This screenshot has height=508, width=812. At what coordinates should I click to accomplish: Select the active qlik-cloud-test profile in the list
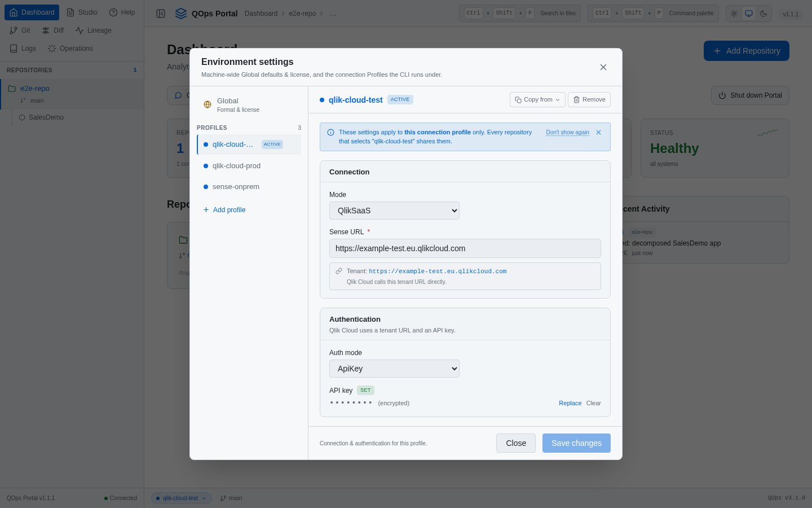point(249,144)
